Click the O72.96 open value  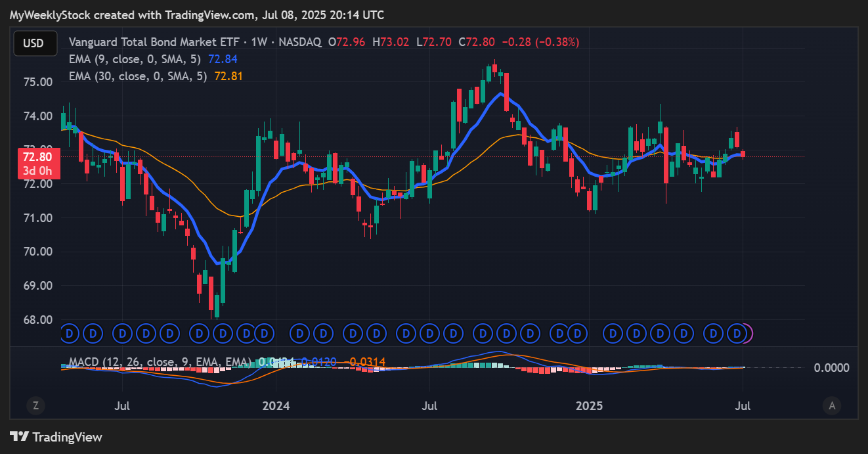347,42
